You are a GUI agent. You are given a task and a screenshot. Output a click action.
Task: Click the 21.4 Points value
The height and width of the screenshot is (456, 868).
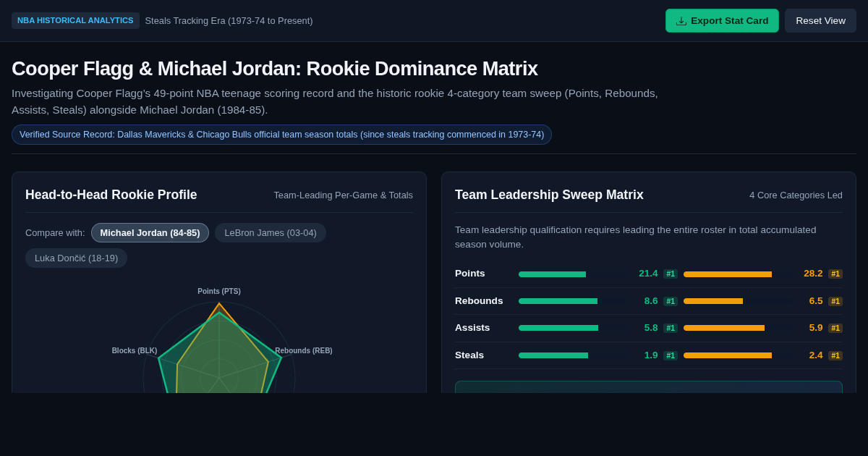click(648, 274)
